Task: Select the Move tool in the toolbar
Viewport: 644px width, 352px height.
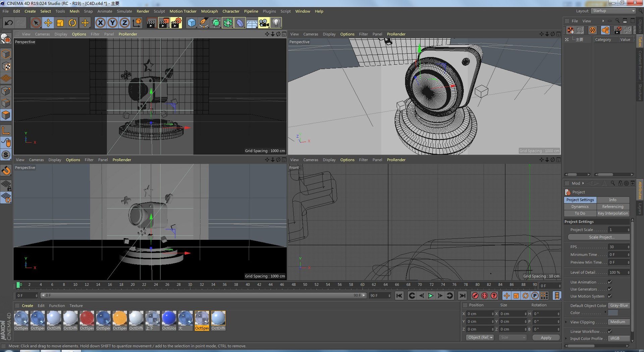Action: (48, 23)
